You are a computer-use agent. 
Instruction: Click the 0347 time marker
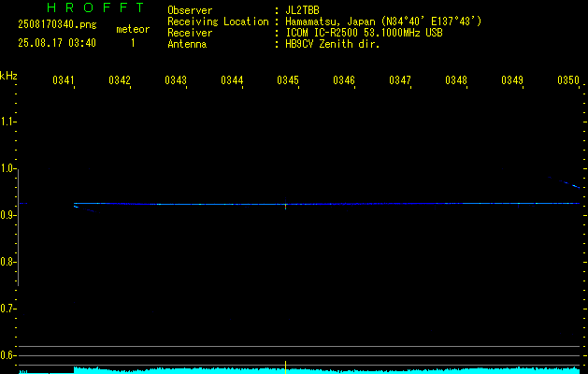click(x=400, y=80)
